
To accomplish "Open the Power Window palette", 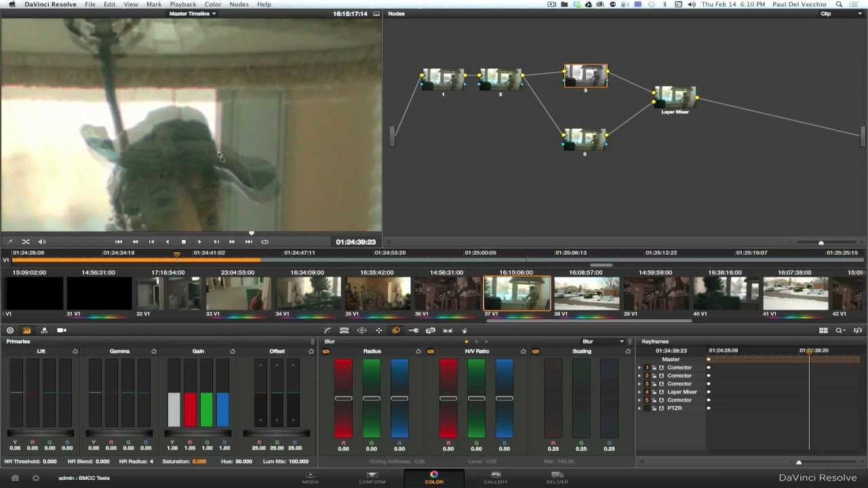I will coord(361,331).
